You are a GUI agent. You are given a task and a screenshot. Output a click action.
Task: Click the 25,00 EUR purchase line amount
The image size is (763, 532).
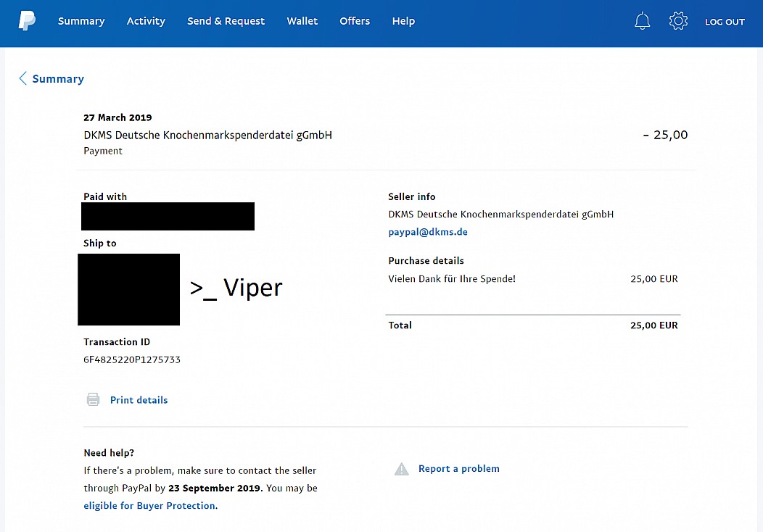click(x=654, y=278)
